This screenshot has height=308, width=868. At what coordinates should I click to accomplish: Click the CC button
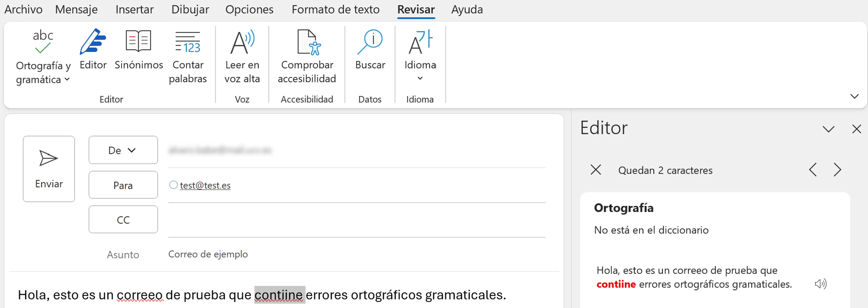coord(123,219)
